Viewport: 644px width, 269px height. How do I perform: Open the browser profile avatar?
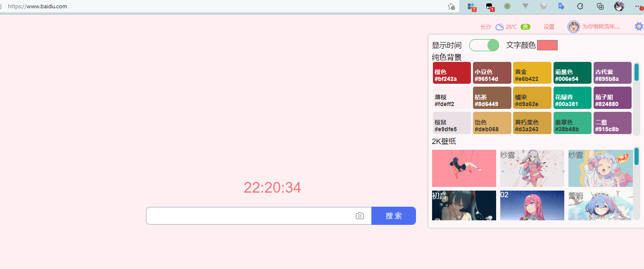619,6
